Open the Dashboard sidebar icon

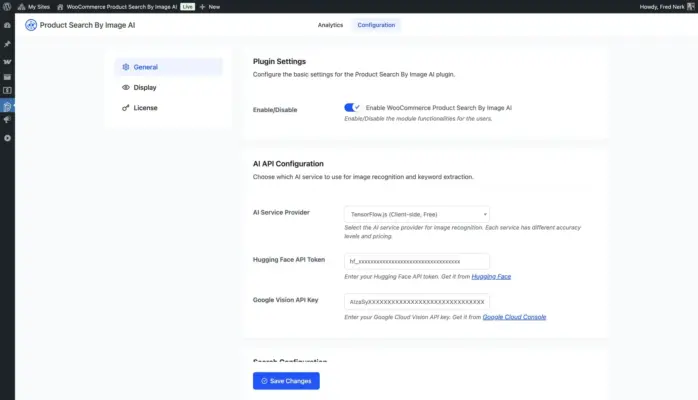(7, 25)
